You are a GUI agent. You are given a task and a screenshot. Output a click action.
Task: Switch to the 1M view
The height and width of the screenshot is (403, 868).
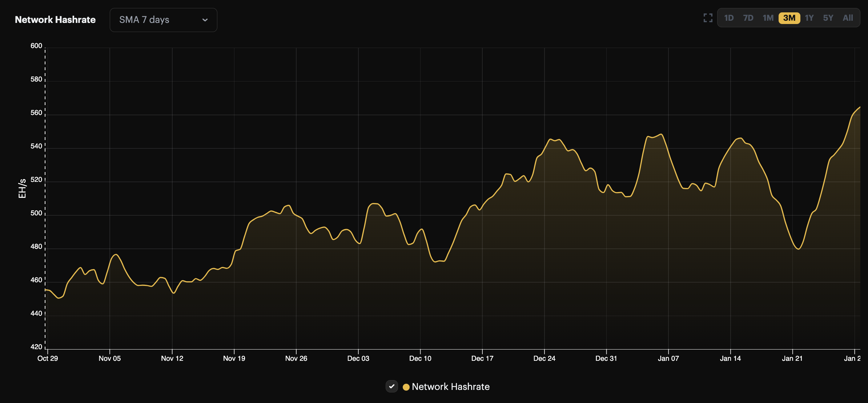tap(768, 17)
